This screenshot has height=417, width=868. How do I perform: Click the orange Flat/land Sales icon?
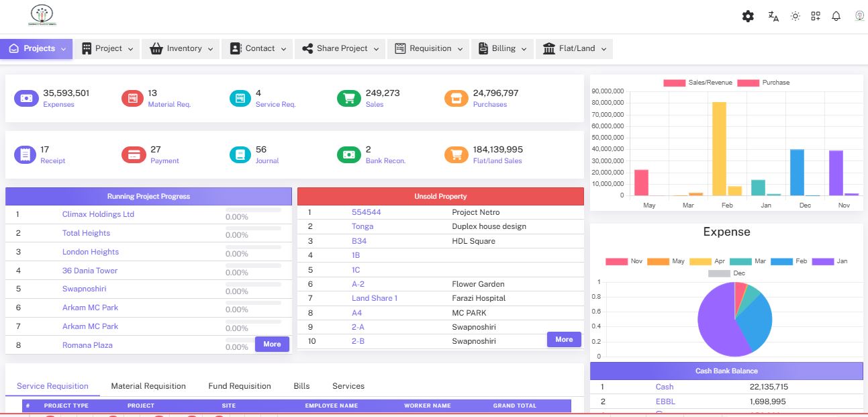(456, 155)
